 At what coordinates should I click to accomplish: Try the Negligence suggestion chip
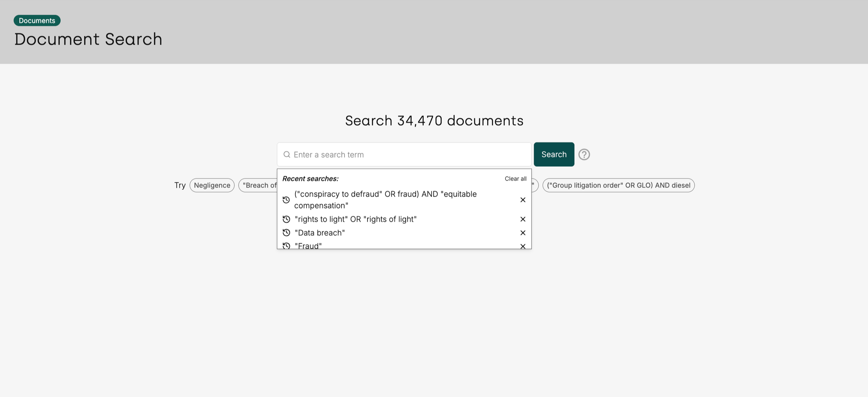tap(212, 185)
